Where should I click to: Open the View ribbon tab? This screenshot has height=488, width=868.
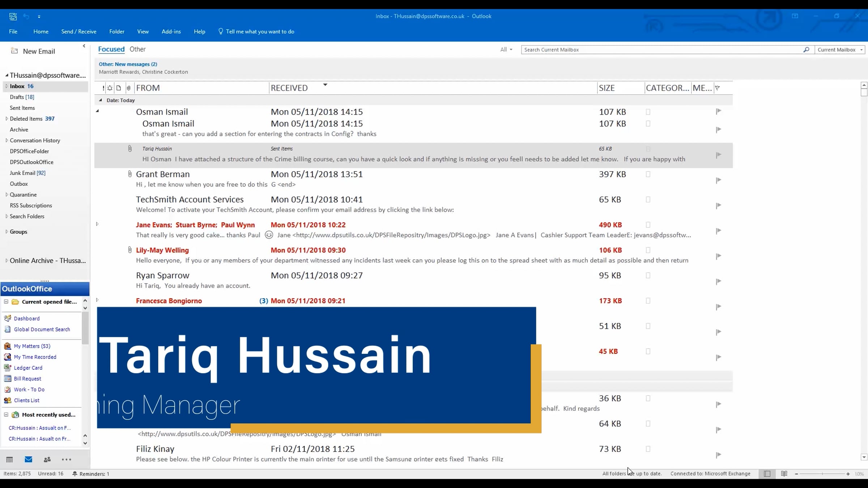tap(143, 31)
